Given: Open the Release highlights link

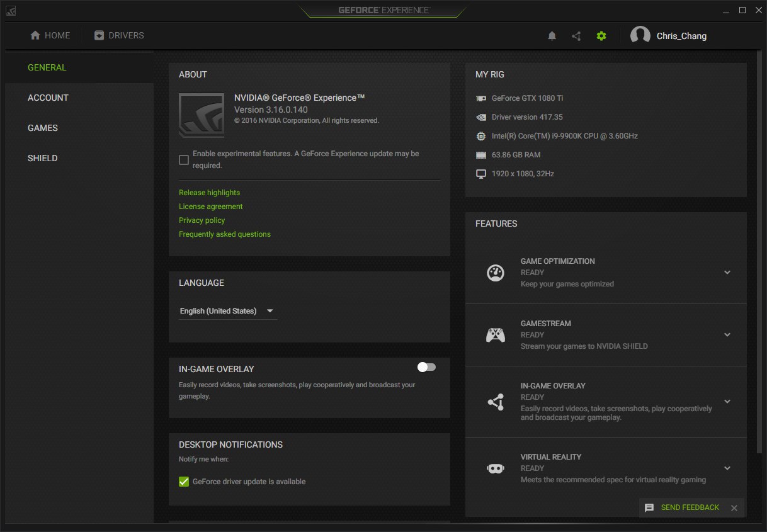Looking at the screenshot, I should 209,193.
